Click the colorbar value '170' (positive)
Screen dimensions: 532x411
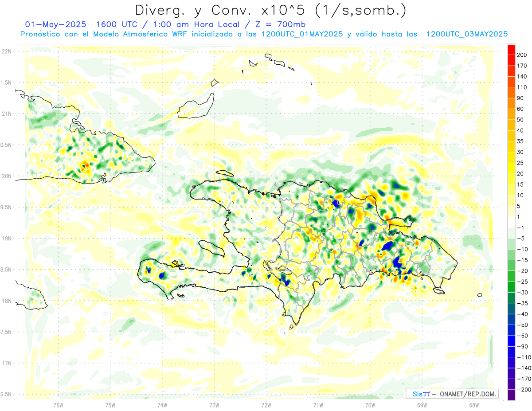point(522,66)
